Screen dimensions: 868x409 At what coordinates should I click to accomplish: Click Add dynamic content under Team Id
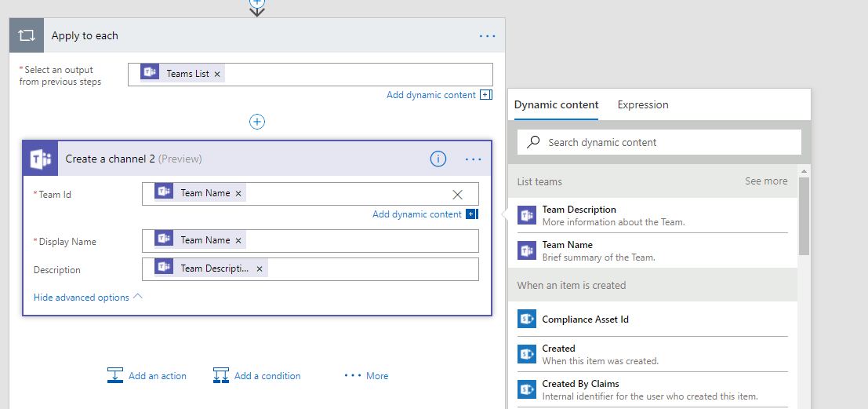pyautogui.click(x=417, y=214)
